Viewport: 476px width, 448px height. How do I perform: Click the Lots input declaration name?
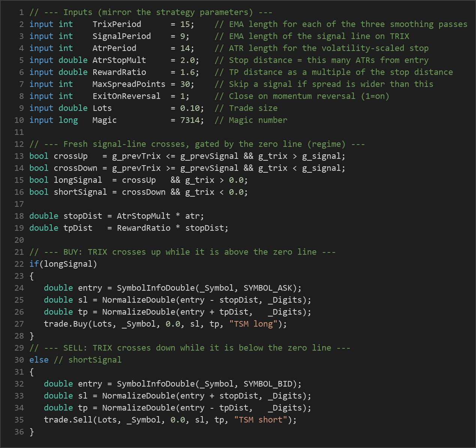(102, 108)
